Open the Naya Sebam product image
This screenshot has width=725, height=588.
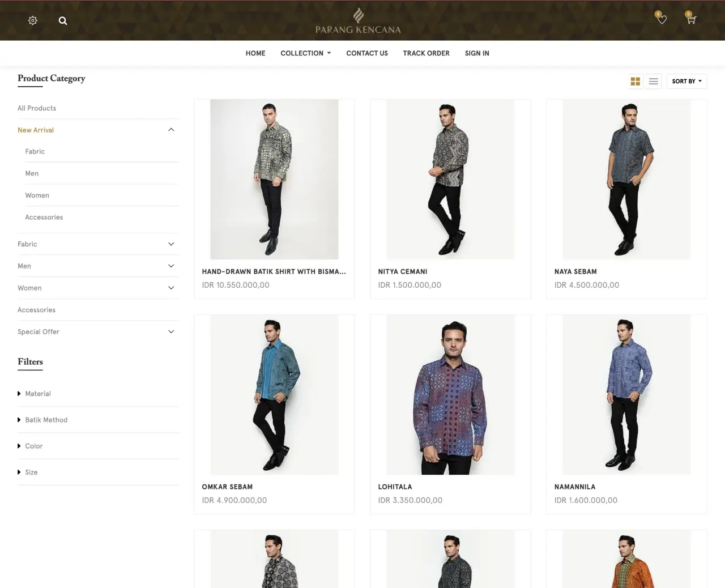tap(626, 180)
